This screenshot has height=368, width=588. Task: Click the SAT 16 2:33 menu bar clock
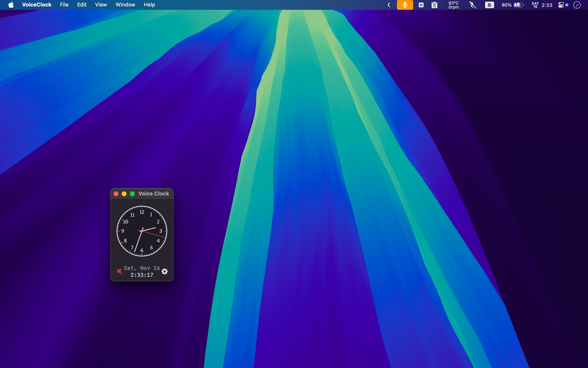tap(542, 5)
